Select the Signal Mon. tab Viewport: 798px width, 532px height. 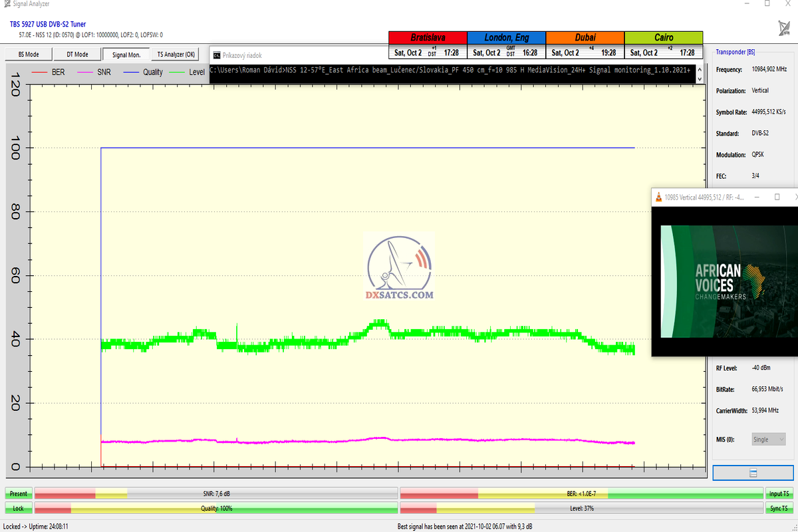click(x=126, y=55)
